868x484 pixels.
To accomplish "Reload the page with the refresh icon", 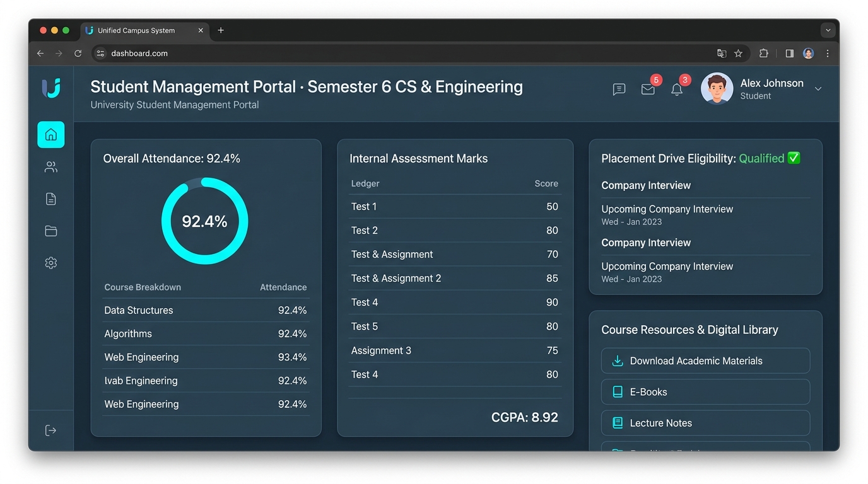I will pos(78,54).
